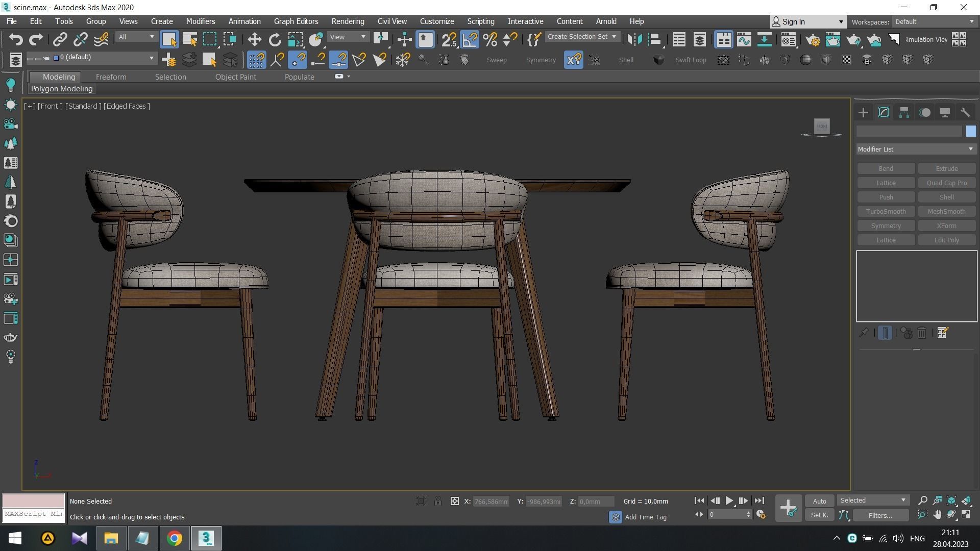Open the Material Editor icon
Screen dimensions: 980x551
point(789,39)
